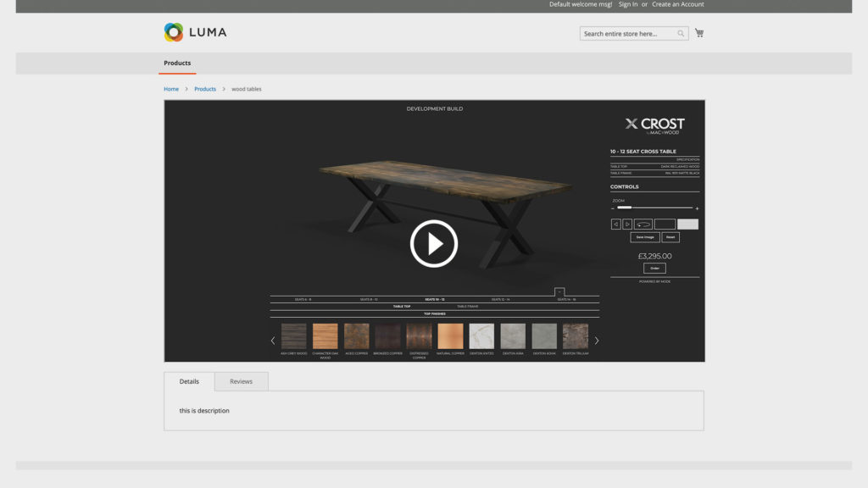This screenshot has height=488, width=868.
Task: Click the zoom minus icon
Action: 613,208
